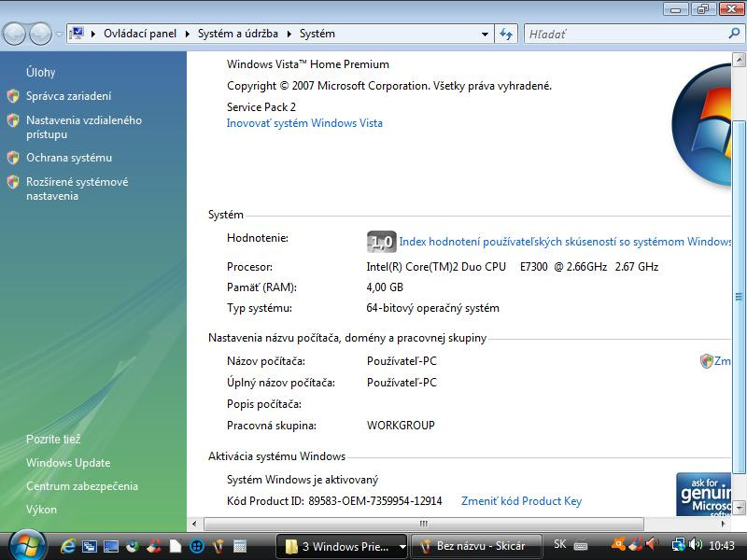This screenshot has width=747, height=560.
Task: Launch Internet Explorer from Quick Launch
Action: click(x=67, y=546)
